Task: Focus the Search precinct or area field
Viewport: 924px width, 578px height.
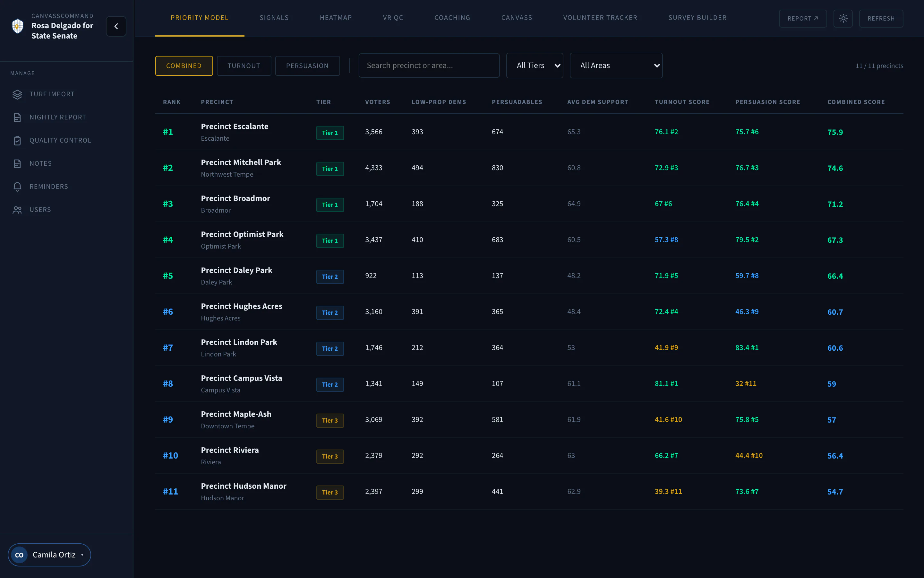Action: click(x=429, y=66)
